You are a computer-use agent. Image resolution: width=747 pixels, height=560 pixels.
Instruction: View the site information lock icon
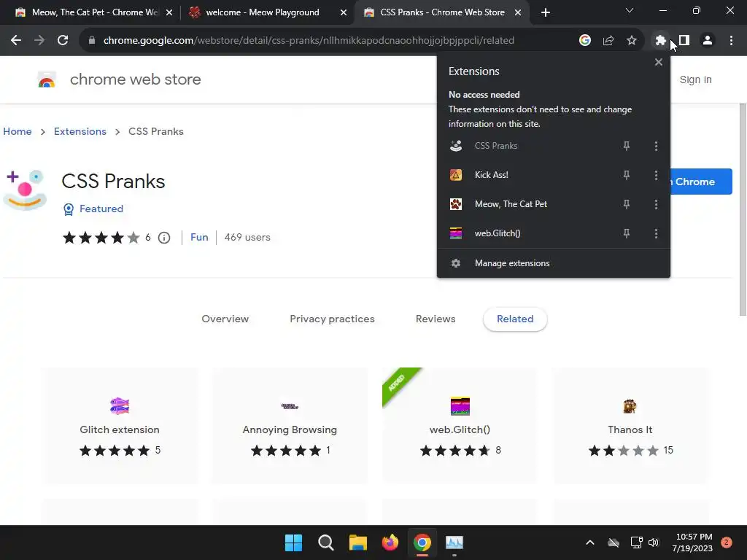click(92, 41)
